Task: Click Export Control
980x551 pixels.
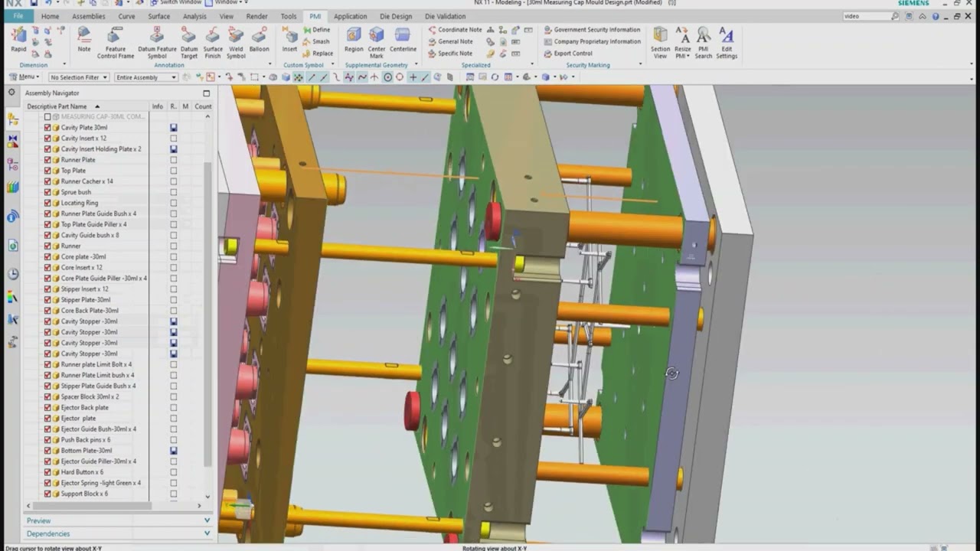Action: point(567,54)
